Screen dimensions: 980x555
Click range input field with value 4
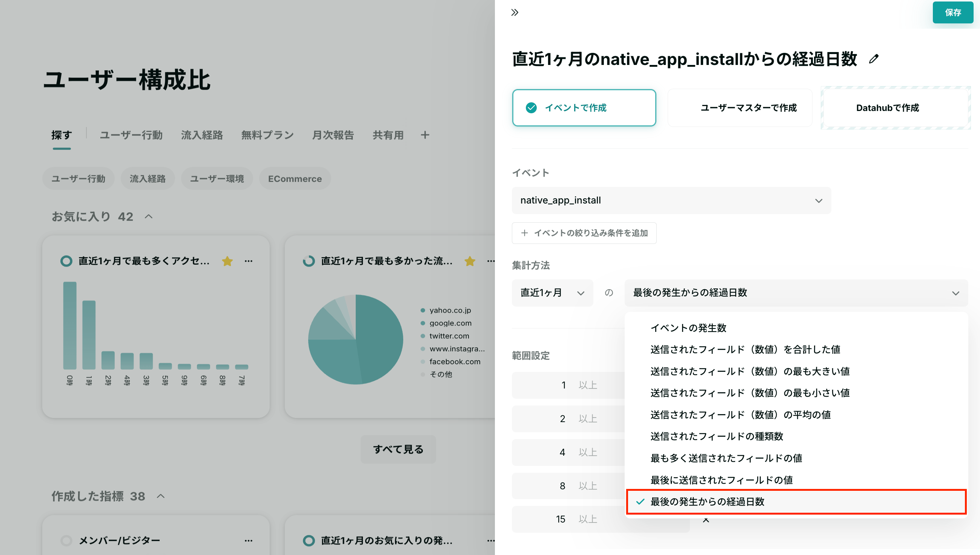(x=568, y=452)
